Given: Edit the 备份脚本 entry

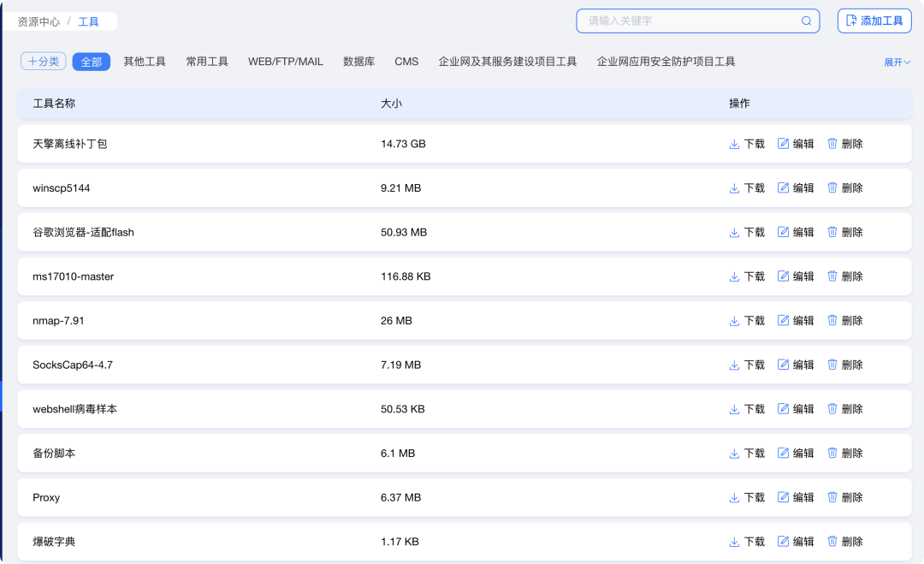Looking at the screenshot, I should click(x=796, y=454).
